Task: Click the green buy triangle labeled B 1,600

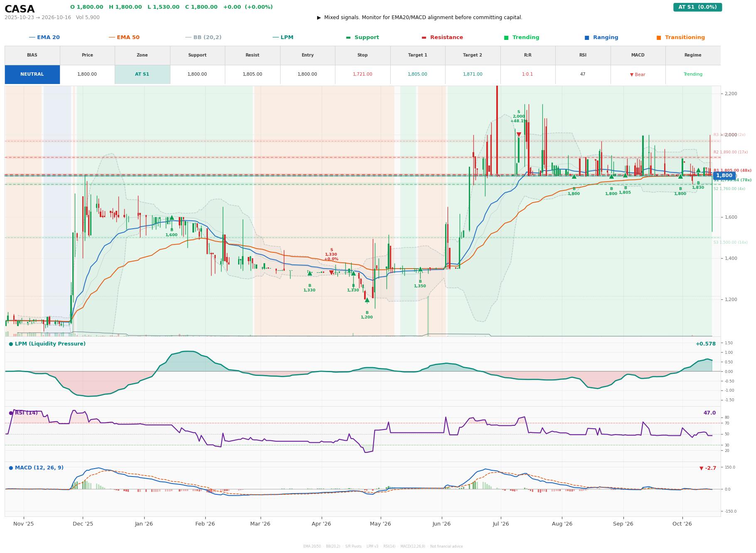Action: coord(172,217)
